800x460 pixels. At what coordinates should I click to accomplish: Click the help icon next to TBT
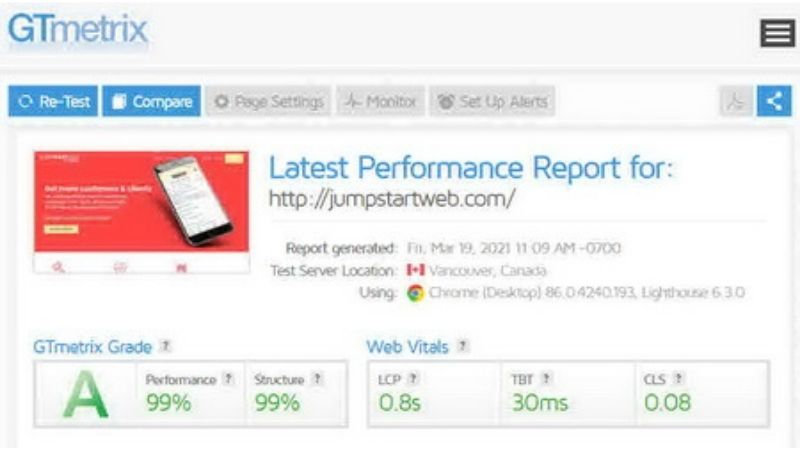tap(546, 378)
